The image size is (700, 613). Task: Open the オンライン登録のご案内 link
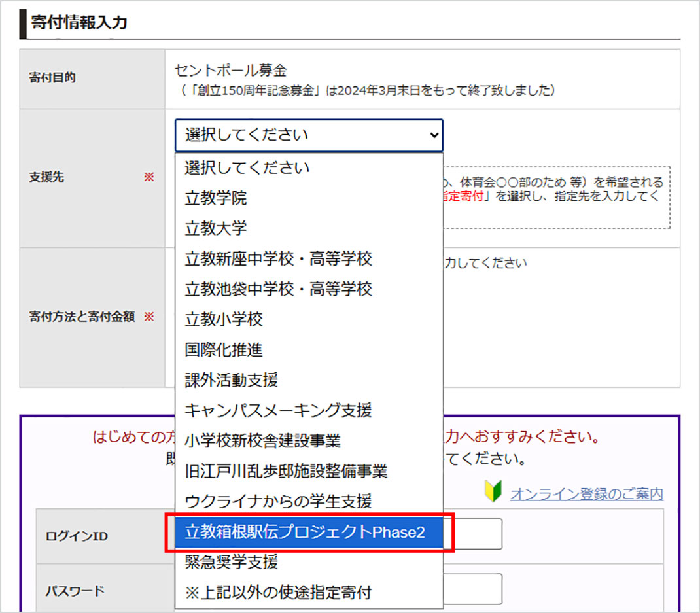586,495
